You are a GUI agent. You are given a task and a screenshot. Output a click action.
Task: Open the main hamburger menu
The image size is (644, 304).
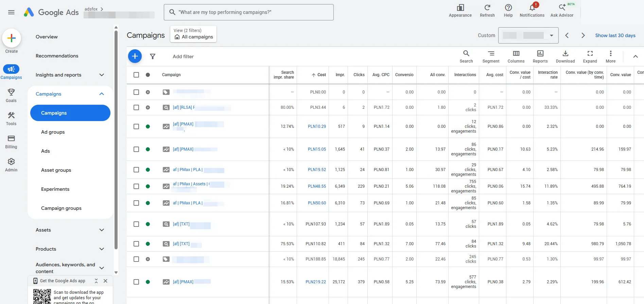point(11,12)
